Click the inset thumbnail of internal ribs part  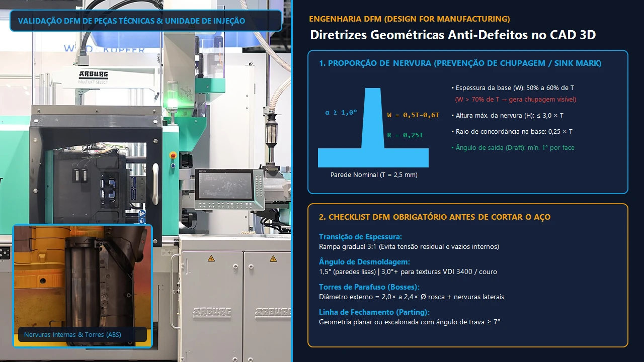click(83, 286)
